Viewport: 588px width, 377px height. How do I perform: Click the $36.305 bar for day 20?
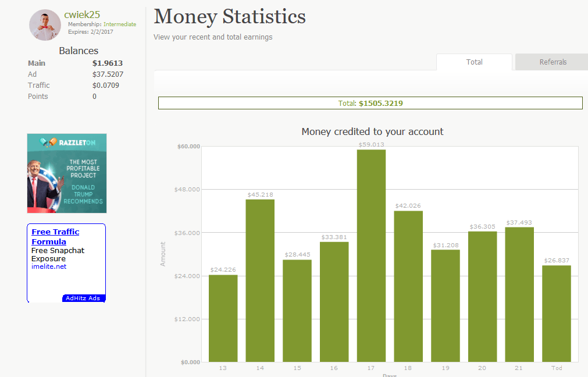[482, 297]
